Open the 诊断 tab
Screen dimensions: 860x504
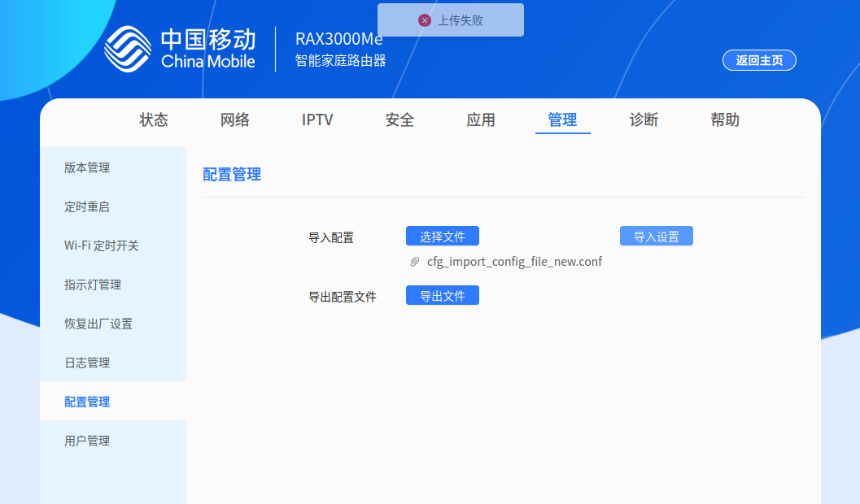(x=644, y=119)
